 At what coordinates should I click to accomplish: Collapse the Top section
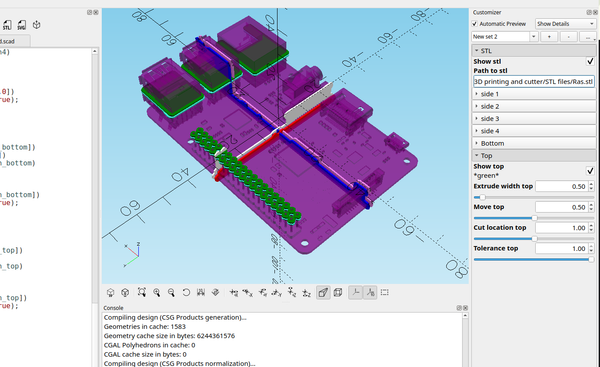(534, 155)
